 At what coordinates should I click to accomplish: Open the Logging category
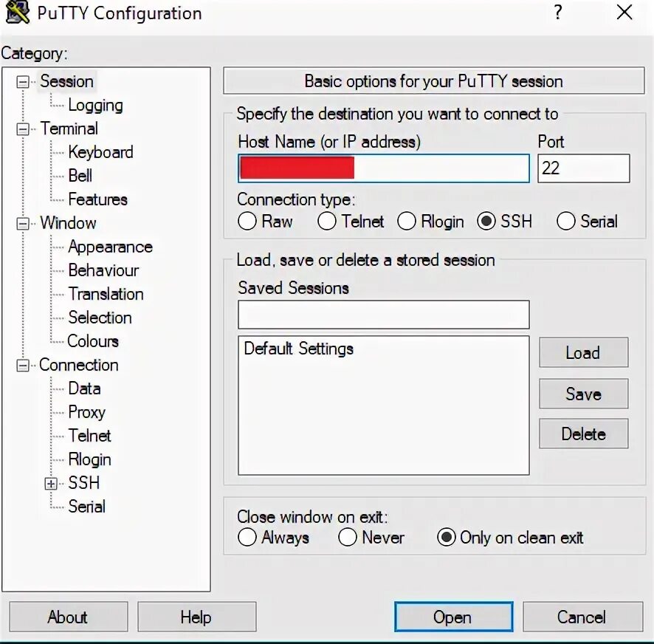point(95,105)
